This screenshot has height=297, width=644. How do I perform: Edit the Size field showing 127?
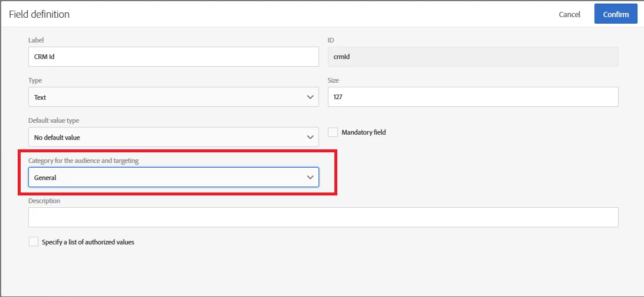tap(473, 97)
